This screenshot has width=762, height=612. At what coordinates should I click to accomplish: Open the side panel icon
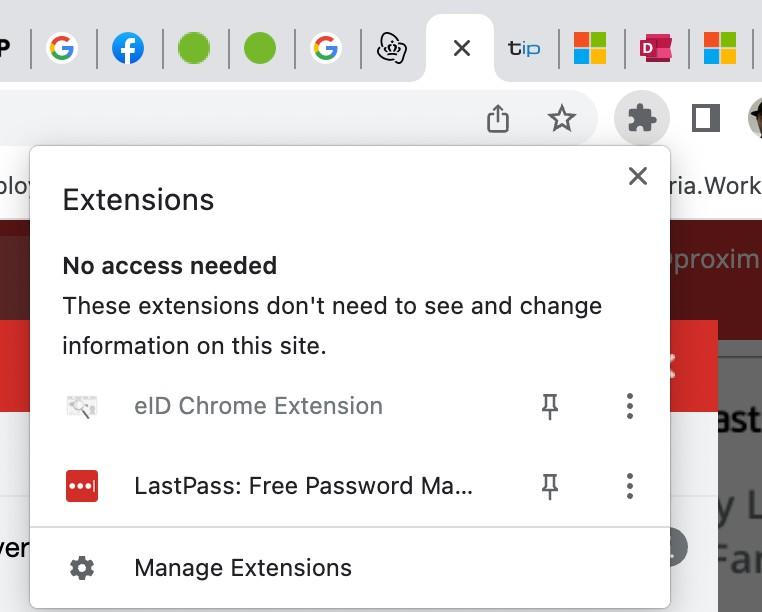point(706,119)
